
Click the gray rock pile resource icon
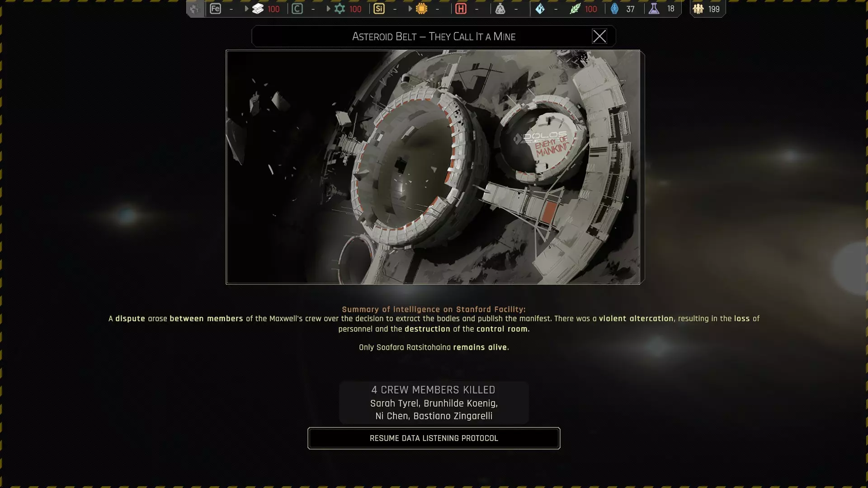click(500, 9)
